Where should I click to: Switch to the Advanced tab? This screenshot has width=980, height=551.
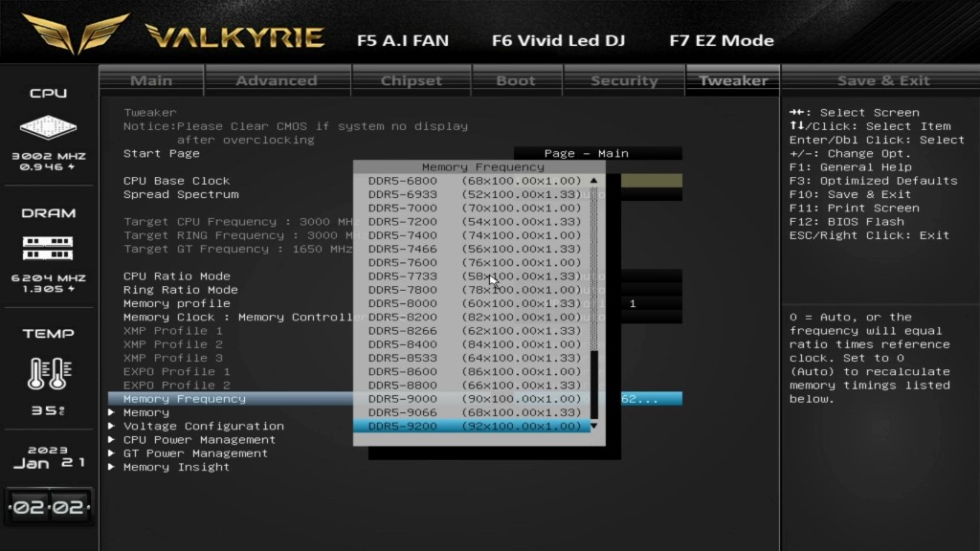[x=276, y=80]
